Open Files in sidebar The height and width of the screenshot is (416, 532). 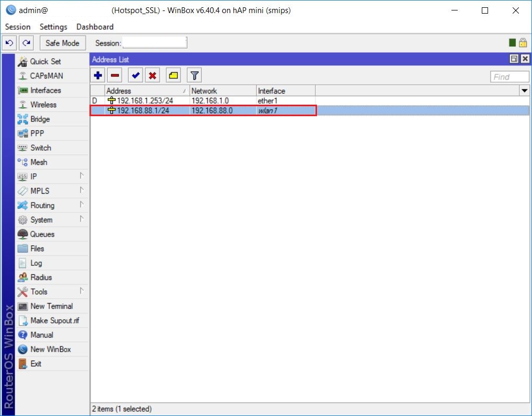(x=53, y=249)
